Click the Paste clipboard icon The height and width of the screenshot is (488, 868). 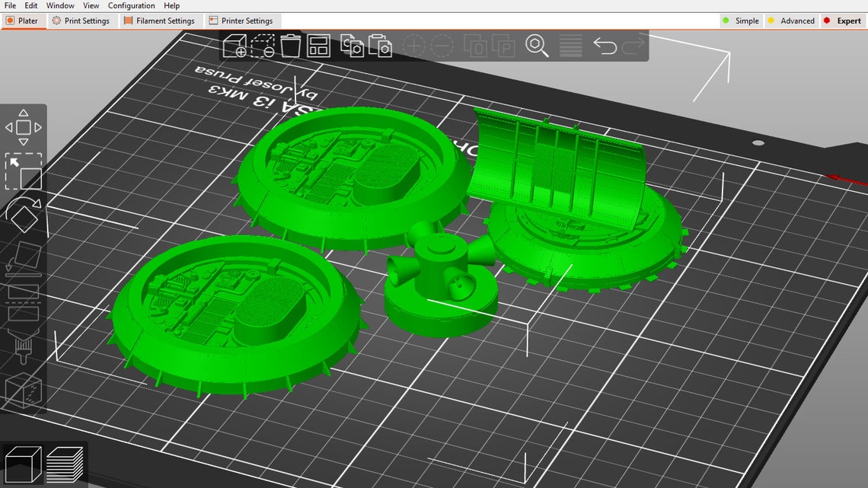tap(380, 46)
